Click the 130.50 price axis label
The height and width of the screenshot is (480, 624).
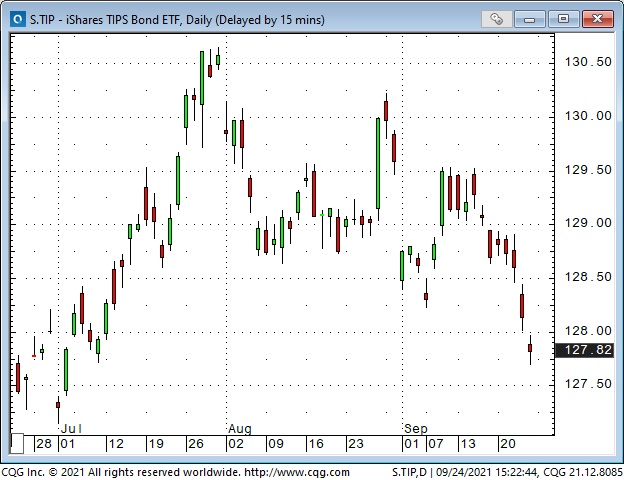[x=588, y=62]
